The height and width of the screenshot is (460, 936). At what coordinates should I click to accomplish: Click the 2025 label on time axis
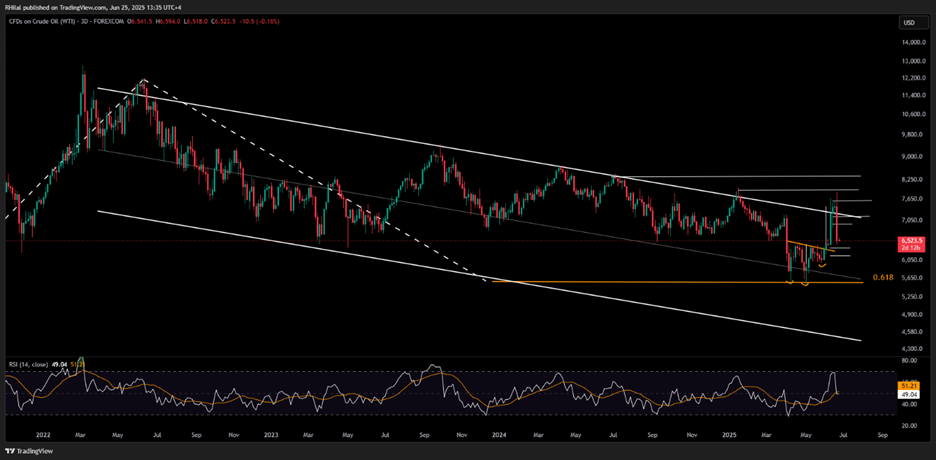tap(729, 436)
